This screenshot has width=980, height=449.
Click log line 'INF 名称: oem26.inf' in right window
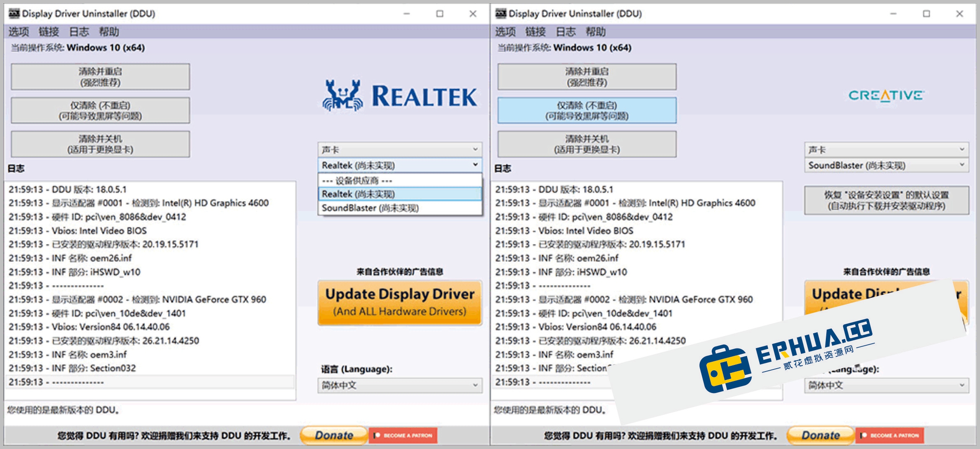click(x=557, y=258)
